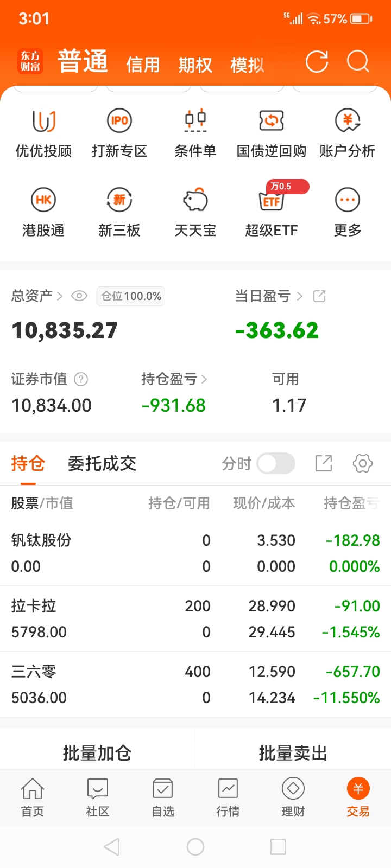Switch to 普通 account tab
The height and width of the screenshot is (868, 391).
pos(83,61)
